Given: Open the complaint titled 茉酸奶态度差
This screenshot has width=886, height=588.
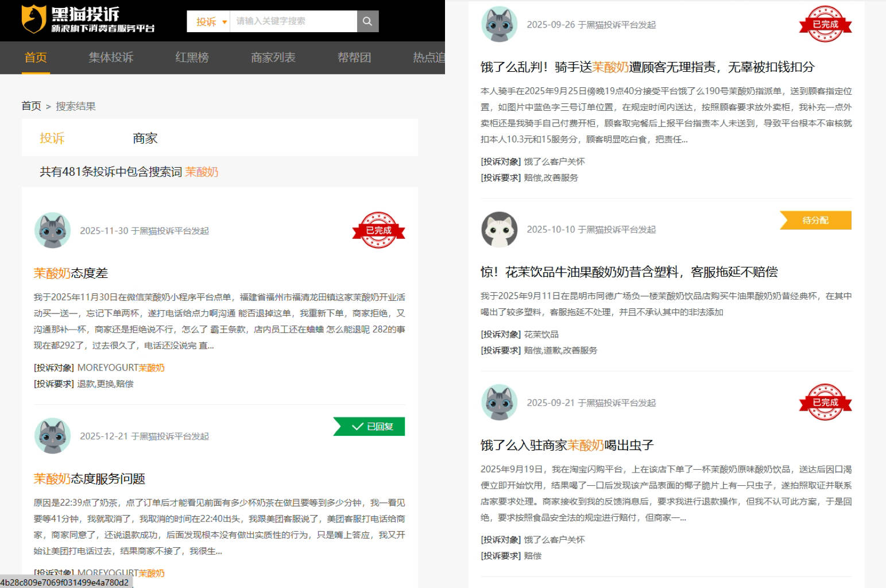Looking at the screenshot, I should [71, 273].
